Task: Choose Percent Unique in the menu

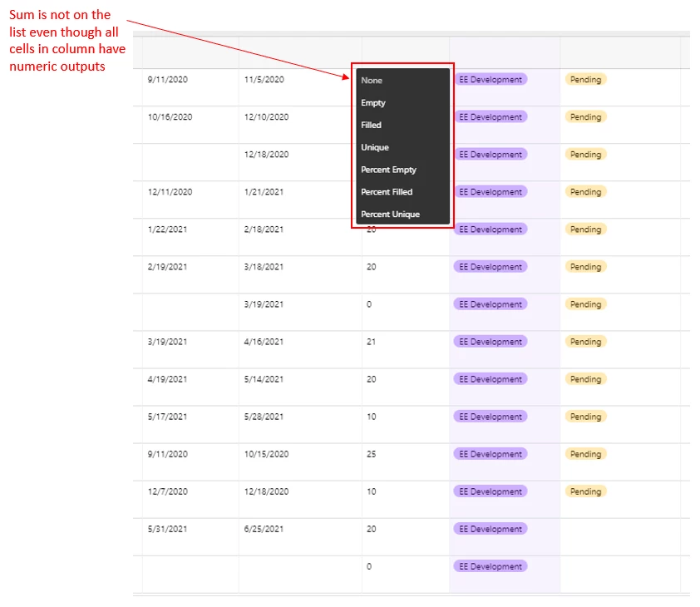Action: 390,215
